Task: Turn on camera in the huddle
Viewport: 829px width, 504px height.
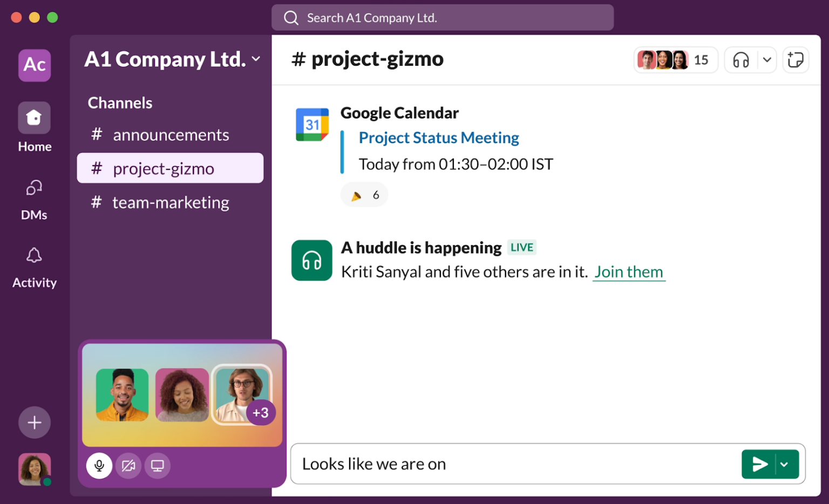Action: coord(128,465)
